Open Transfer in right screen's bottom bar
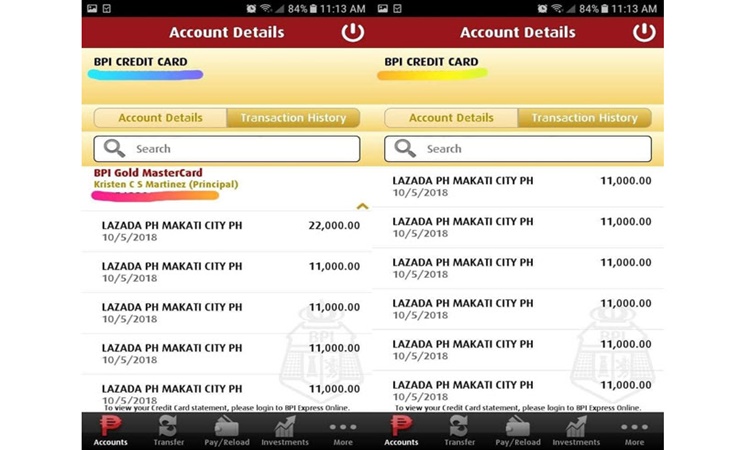The height and width of the screenshot is (450, 750). tap(459, 430)
